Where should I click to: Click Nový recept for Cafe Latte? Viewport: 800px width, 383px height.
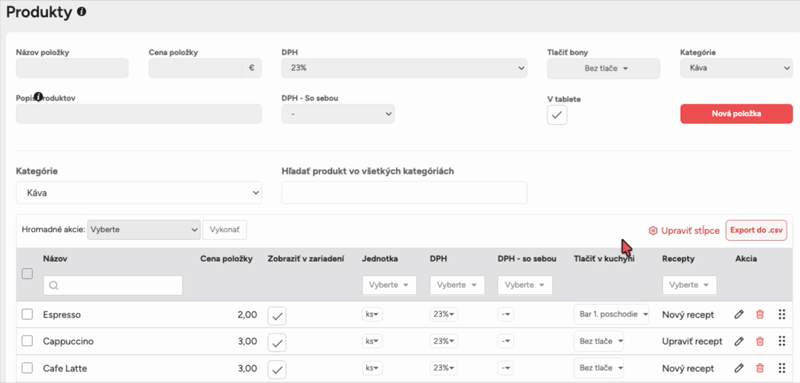(688, 368)
